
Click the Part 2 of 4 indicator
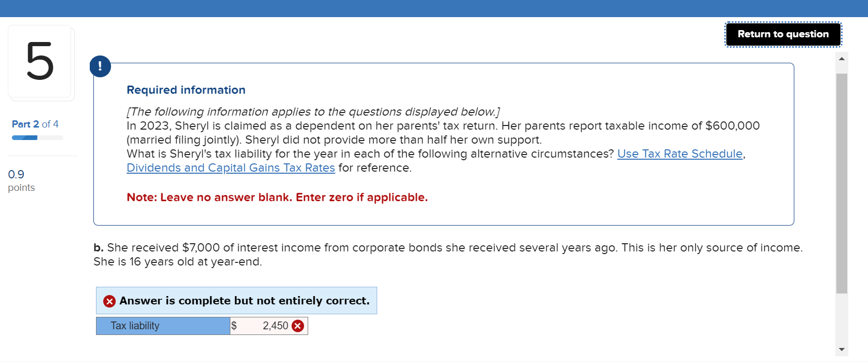[x=34, y=124]
